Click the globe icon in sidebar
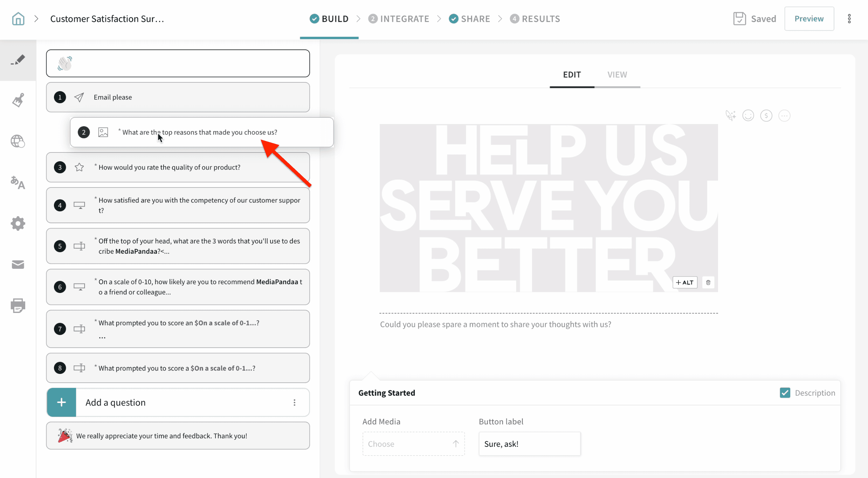868x478 pixels. click(x=18, y=141)
